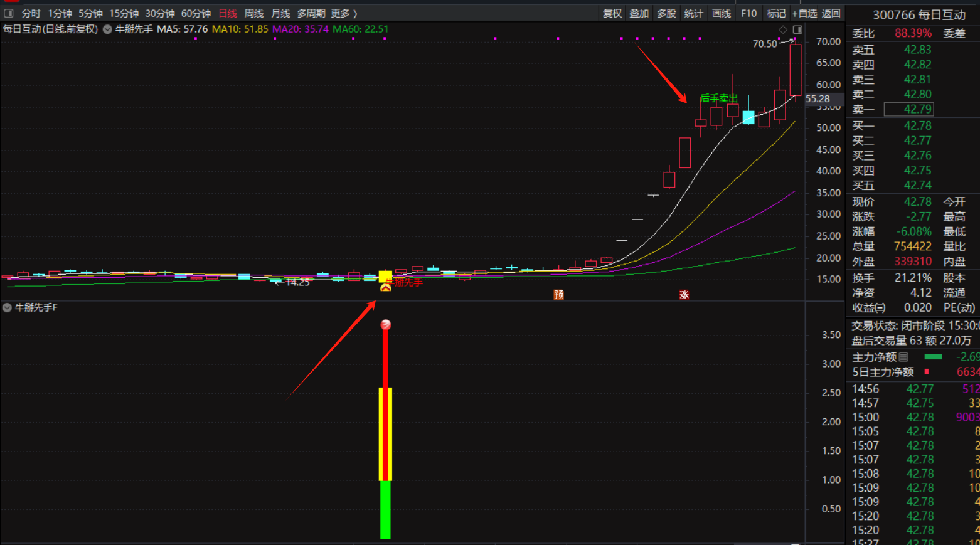The height and width of the screenshot is (545, 980).
Task: Expand the 牛掰先手 main chart indicator dropdown
Action: (x=107, y=29)
